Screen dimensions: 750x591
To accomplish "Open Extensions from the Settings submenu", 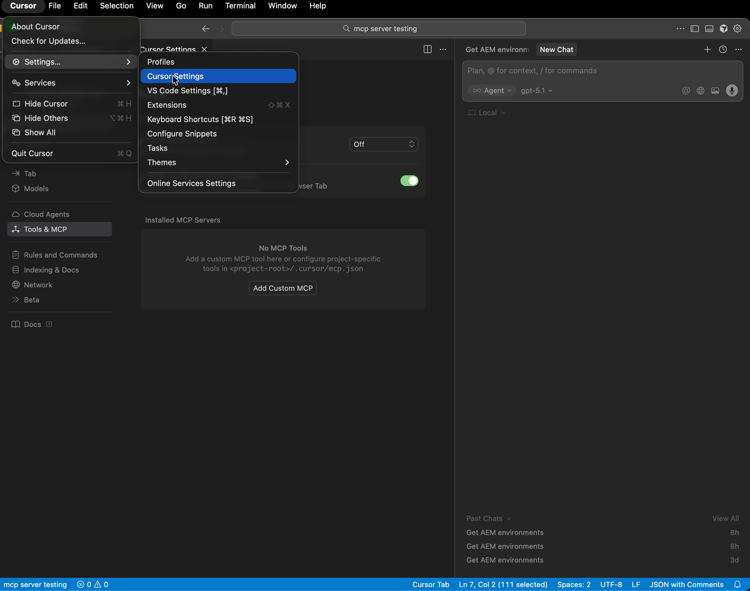I will tap(218, 105).
